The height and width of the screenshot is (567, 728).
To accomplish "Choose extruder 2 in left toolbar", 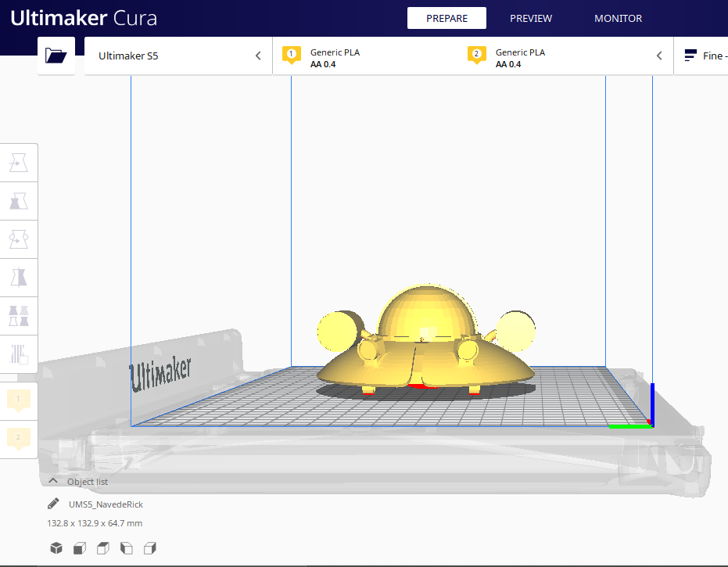I will coord(19,440).
